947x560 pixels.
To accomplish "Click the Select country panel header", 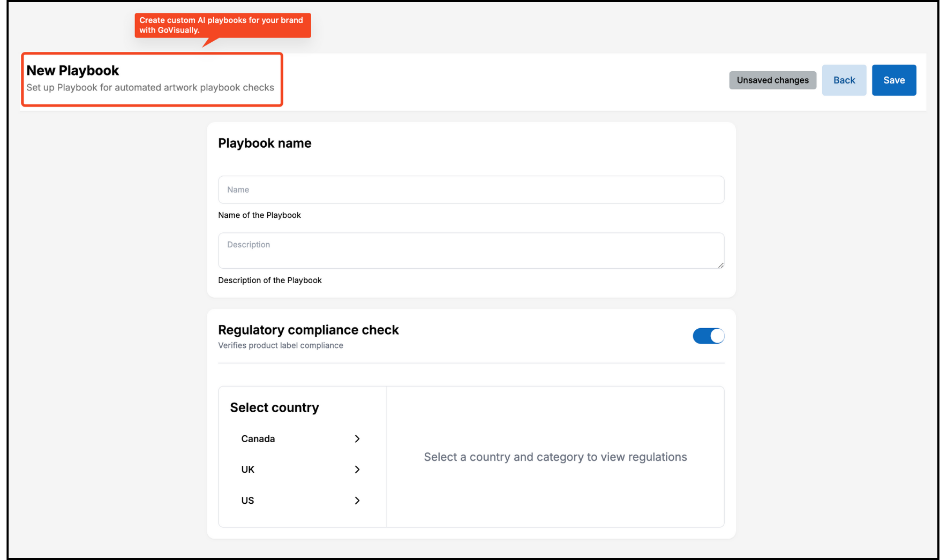I will (274, 407).
